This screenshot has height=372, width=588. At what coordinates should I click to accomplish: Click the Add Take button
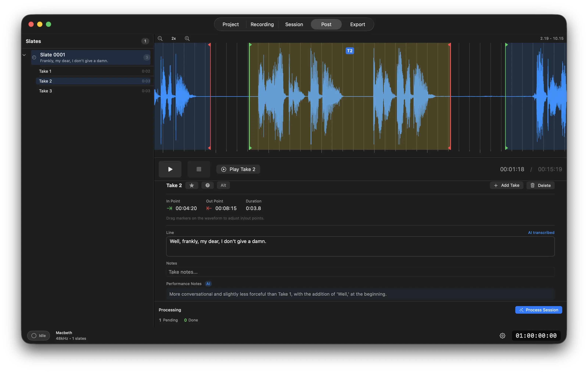(506, 185)
